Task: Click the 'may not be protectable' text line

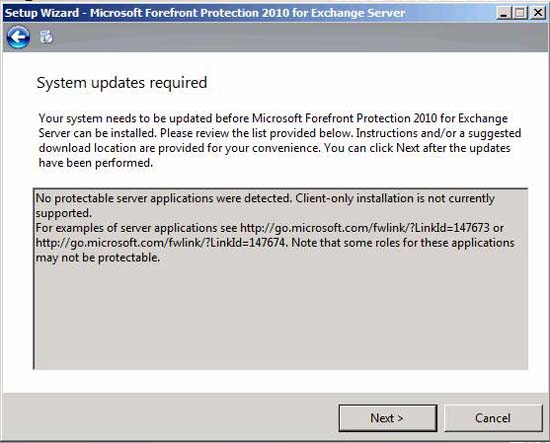Action: tap(98, 258)
